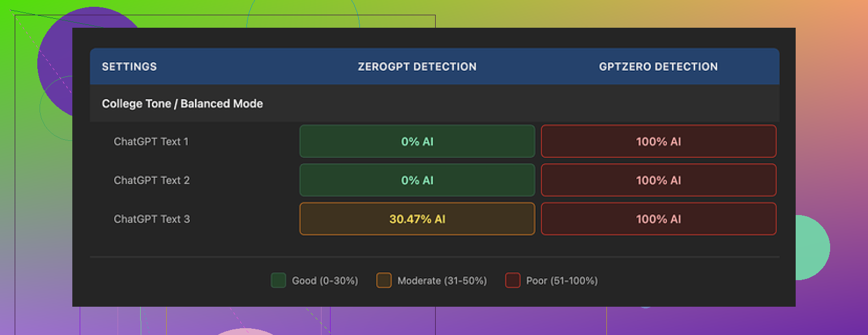Click the teal circle right of the table
The image size is (868, 335).
811,248
